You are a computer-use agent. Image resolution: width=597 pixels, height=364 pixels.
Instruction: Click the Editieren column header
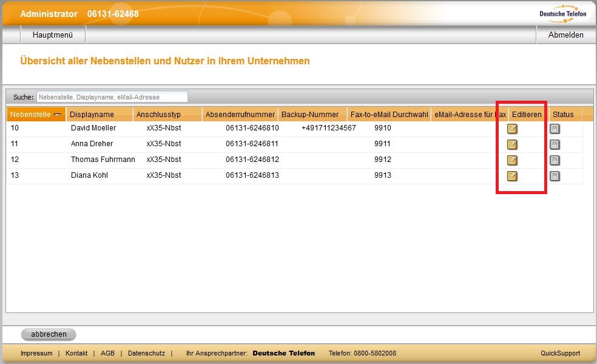point(527,114)
